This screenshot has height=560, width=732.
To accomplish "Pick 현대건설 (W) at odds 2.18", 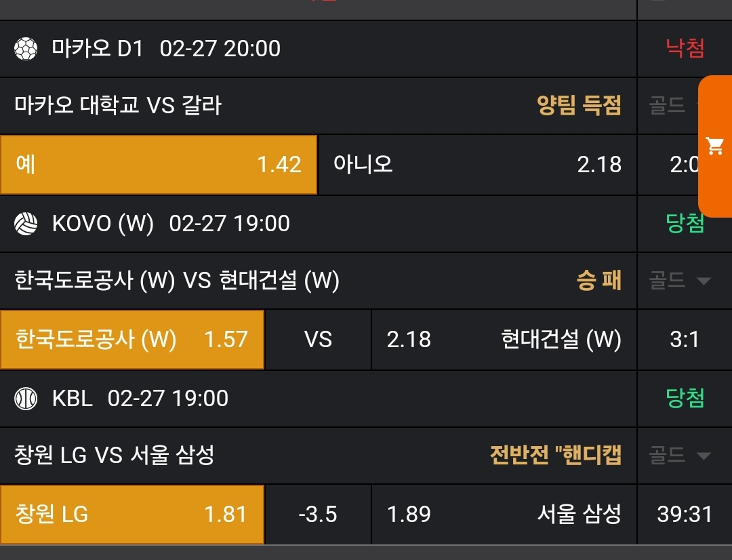I will [x=504, y=340].
